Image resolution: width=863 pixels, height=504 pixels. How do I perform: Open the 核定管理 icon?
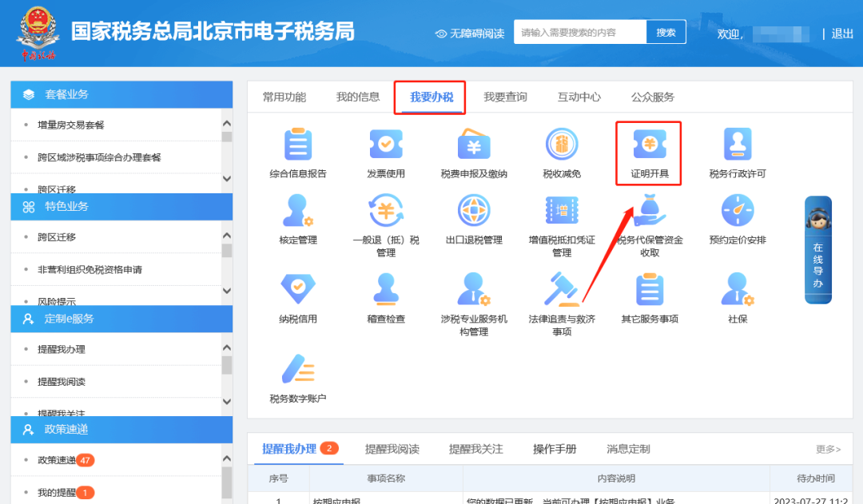(298, 211)
